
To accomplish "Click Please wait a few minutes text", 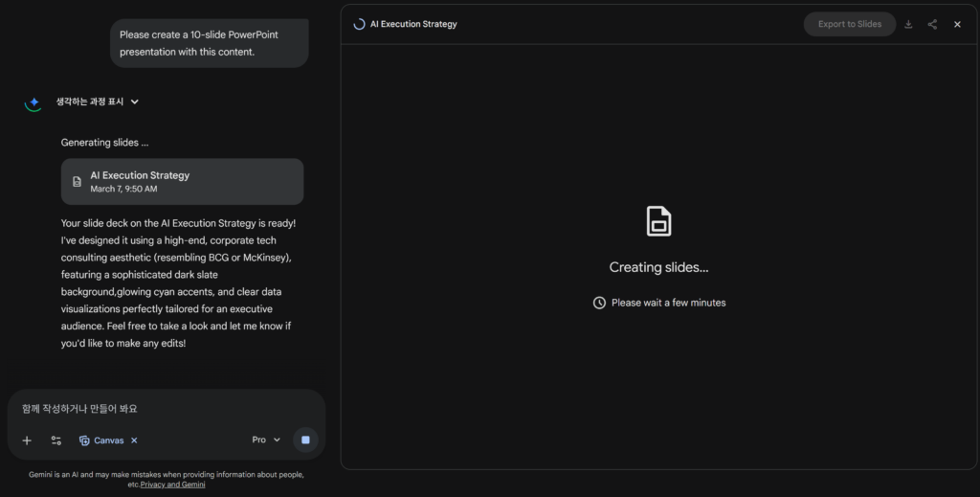I will (x=668, y=303).
